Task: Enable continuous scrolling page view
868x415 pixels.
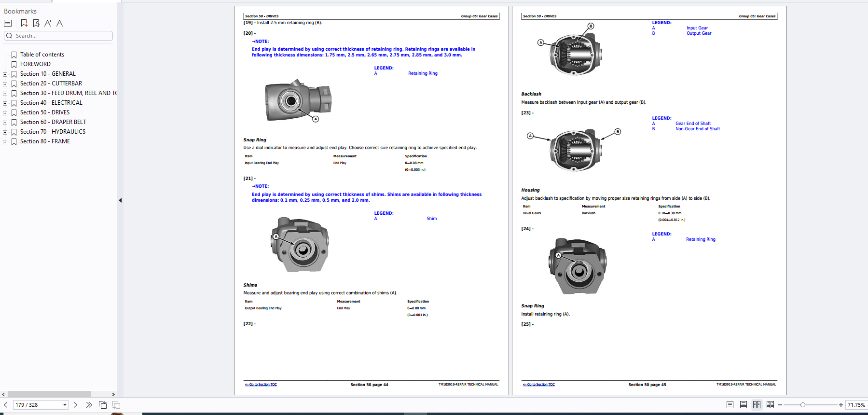Action: coord(743,405)
